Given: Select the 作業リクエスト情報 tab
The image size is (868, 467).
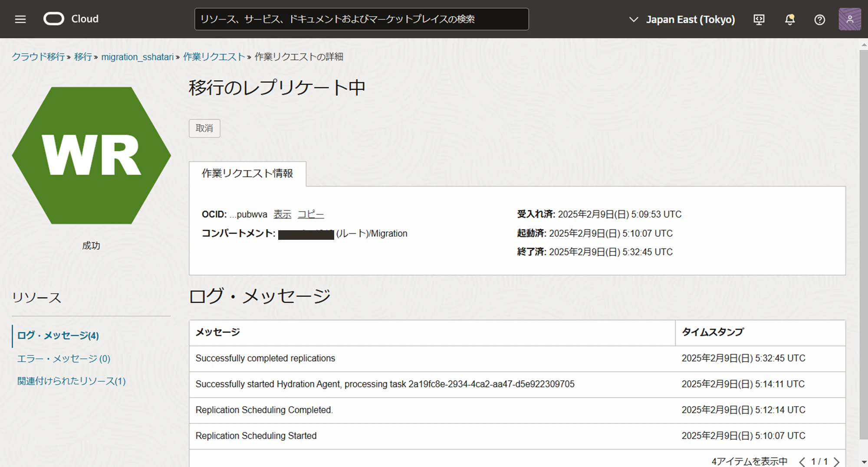Looking at the screenshot, I should [247, 173].
